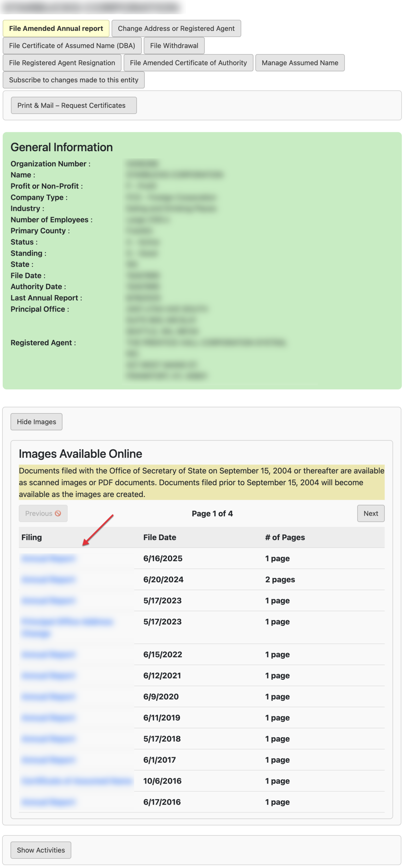
Task: Click File Amended Annual report button
Action: coord(56,28)
